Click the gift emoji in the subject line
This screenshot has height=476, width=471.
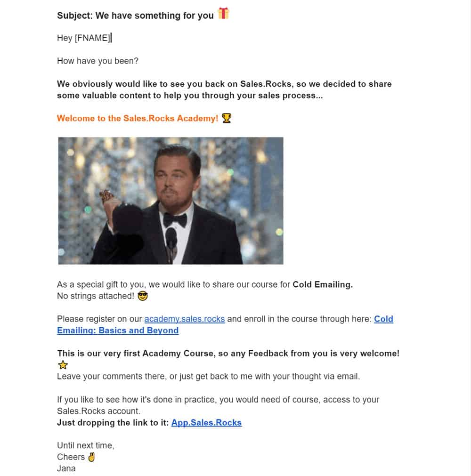[224, 14]
